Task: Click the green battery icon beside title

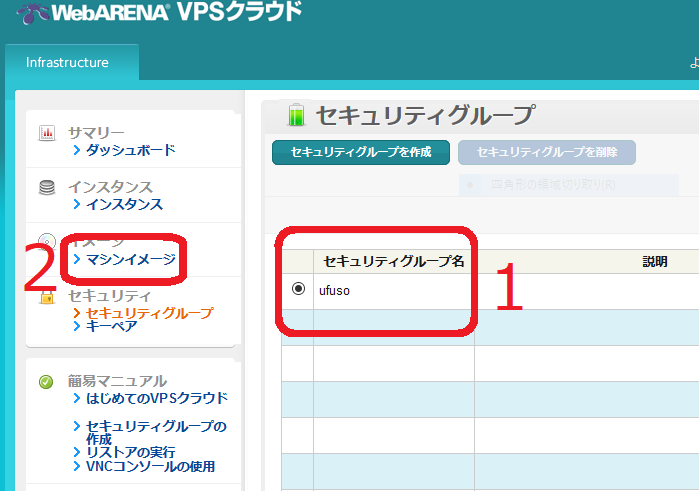Action: coord(295,115)
